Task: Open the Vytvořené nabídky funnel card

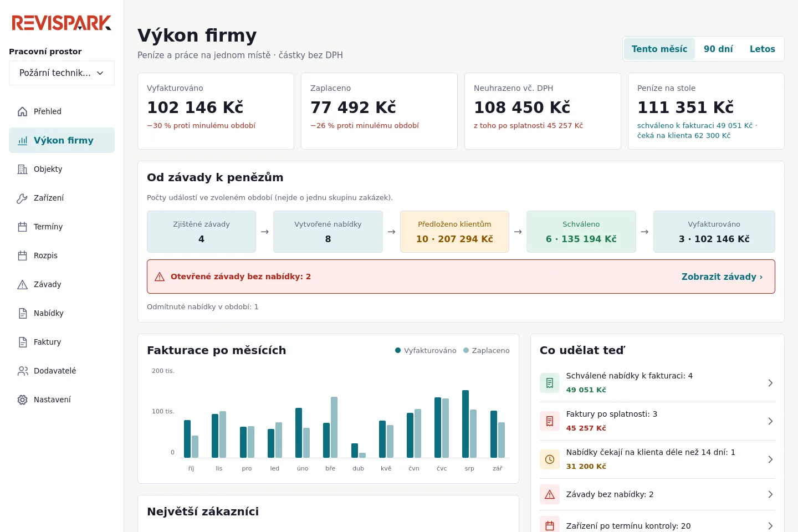Action: [328, 232]
